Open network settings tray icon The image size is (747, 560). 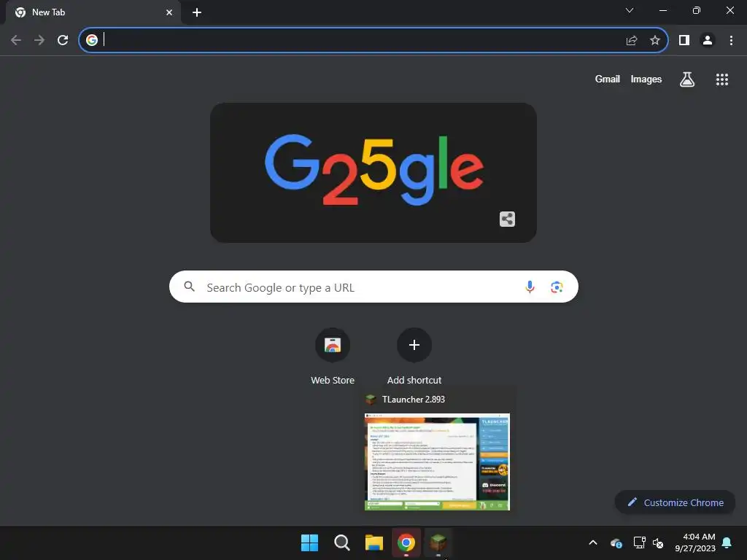tap(639, 542)
